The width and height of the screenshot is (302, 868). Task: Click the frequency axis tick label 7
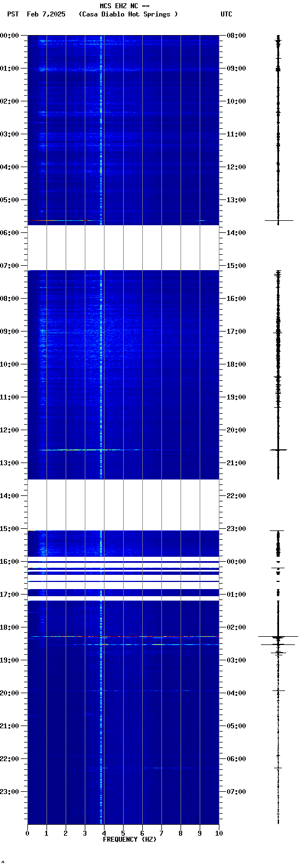(161, 833)
